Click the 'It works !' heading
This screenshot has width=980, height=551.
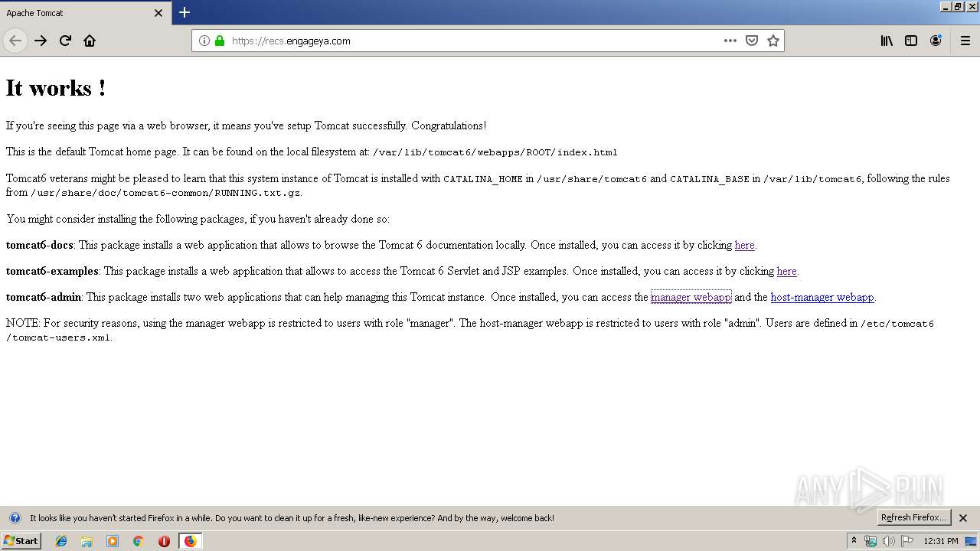(x=56, y=88)
